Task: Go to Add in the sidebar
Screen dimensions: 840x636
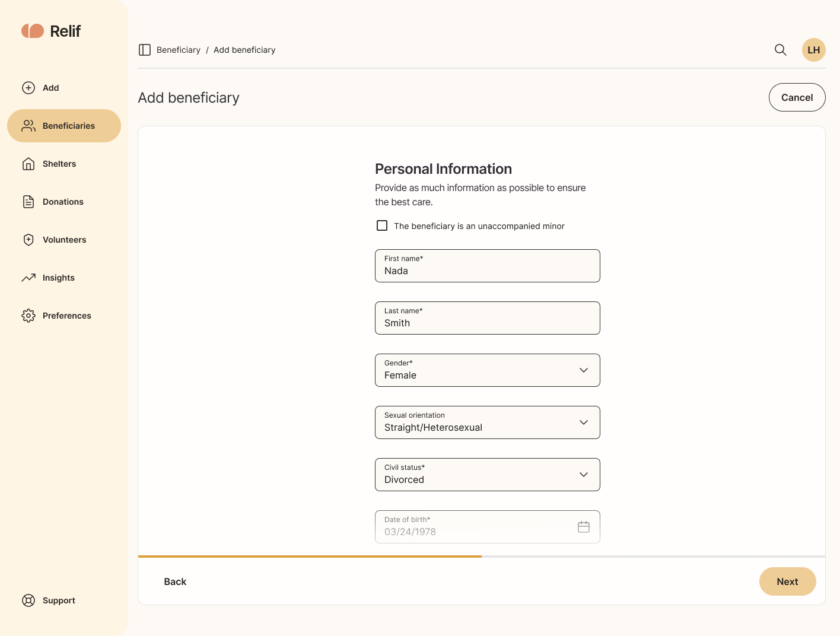Action: coord(64,88)
